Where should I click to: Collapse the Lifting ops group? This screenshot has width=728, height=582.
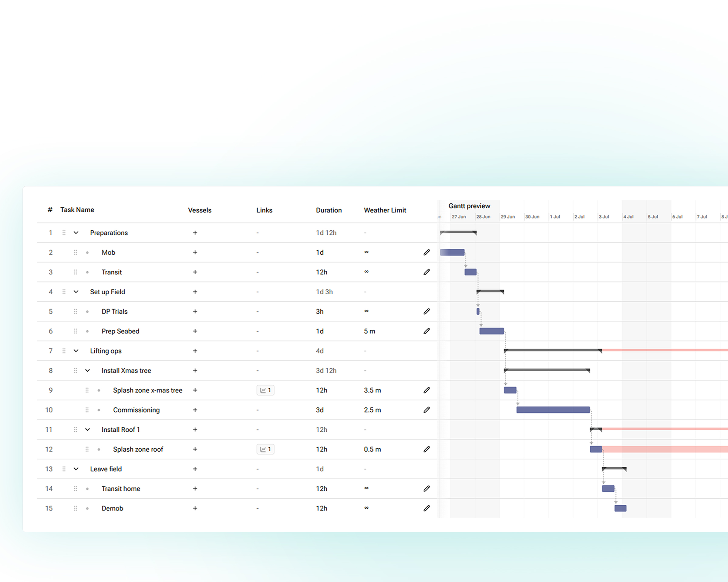point(76,351)
